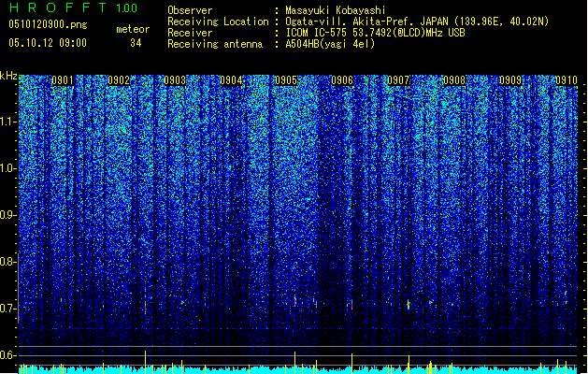Image resolution: width=588 pixels, height=374 pixels.
Task: Click the meteor echo below the 0905 marker
Action: point(295,301)
